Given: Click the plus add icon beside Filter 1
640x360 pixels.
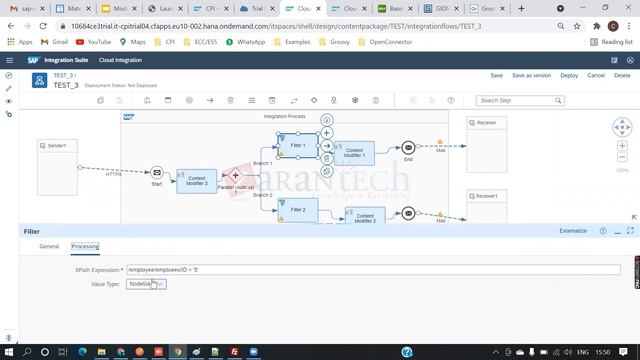Looking at the screenshot, I should (x=327, y=133).
